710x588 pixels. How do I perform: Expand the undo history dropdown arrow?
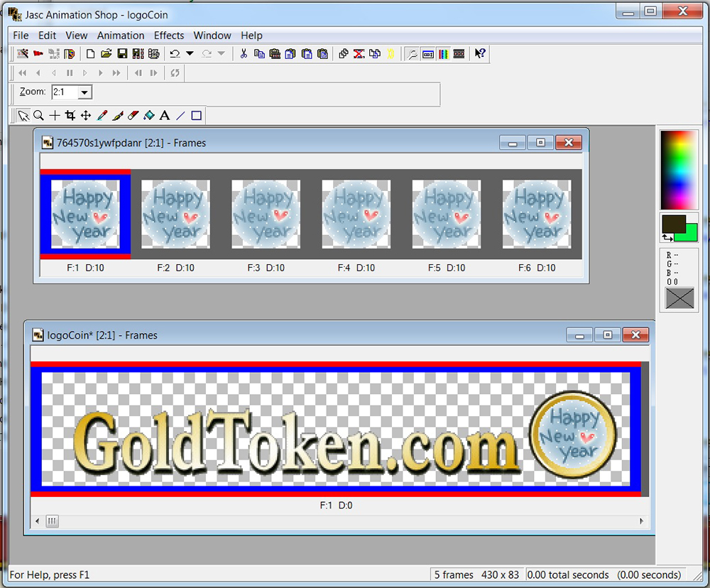tap(190, 53)
